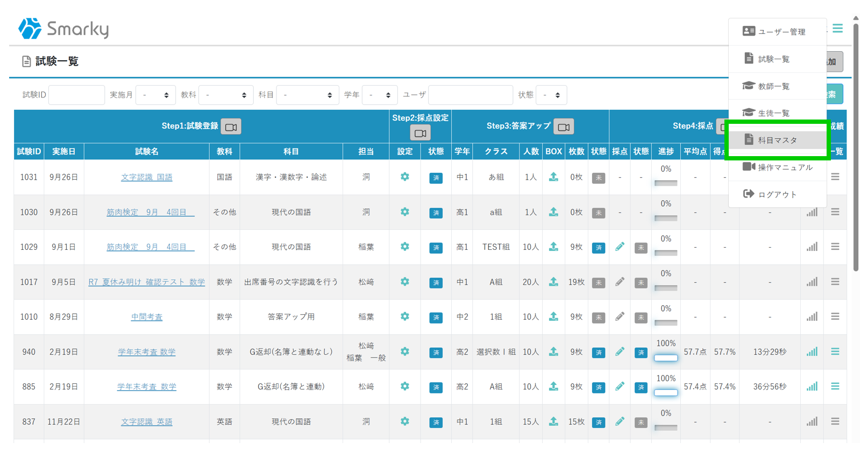This screenshot has width=868, height=456.
Task: Toggle the hamburger menu at top right
Action: click(x=837, y=29)
